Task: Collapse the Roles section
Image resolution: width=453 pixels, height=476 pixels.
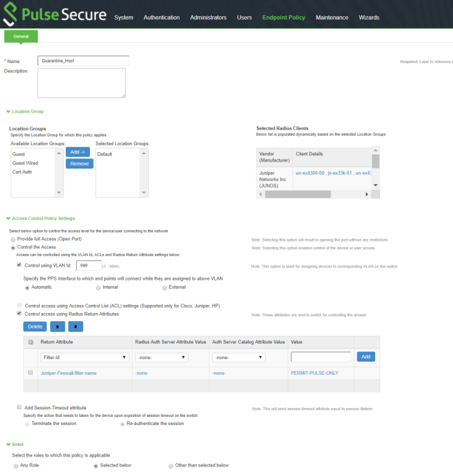Action: [x=15, y=444]
